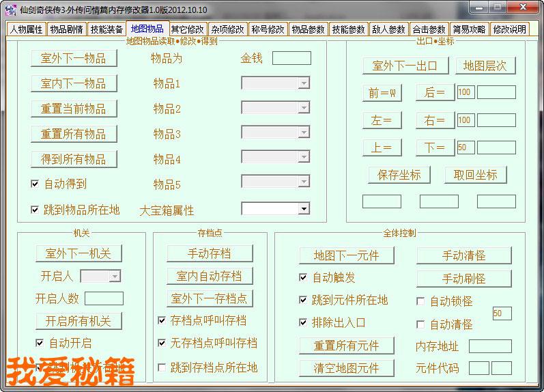Click the 保存坐标 button
The image size is (544, 392).
click(399, 174)
